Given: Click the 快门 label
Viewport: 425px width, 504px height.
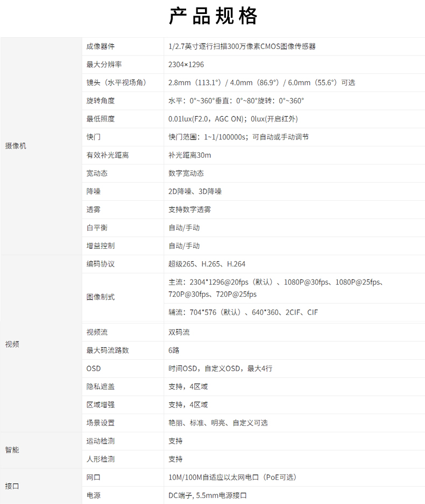Looking at the screenshot, I should (93, 137).
